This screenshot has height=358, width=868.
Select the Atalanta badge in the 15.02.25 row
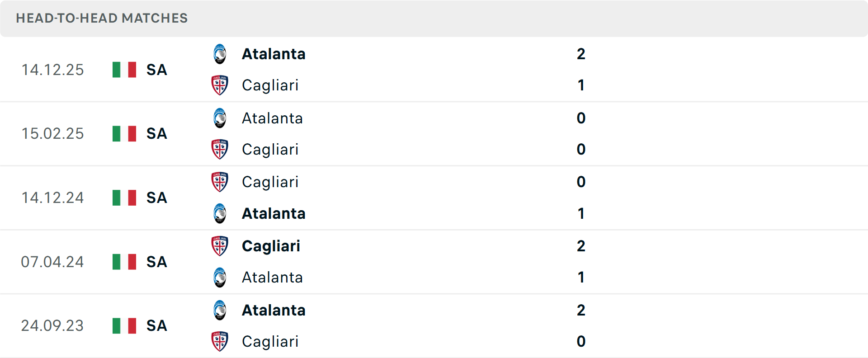coord(220,118)
